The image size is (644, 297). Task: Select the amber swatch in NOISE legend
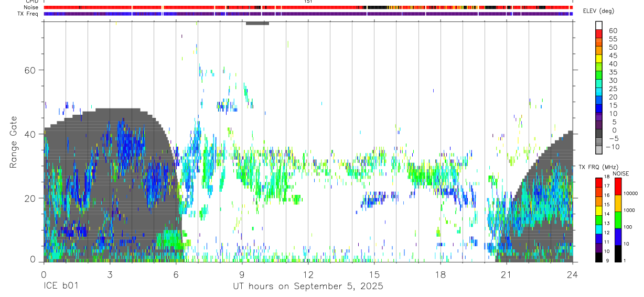pyautogui.click(x=618, y=203)
